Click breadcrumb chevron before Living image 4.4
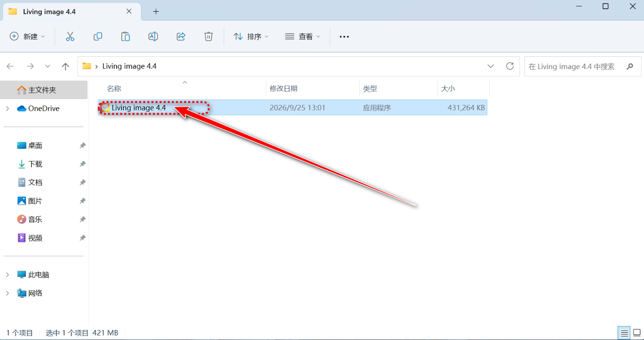This screenshot has height=340, width=644. click(97, 66)
